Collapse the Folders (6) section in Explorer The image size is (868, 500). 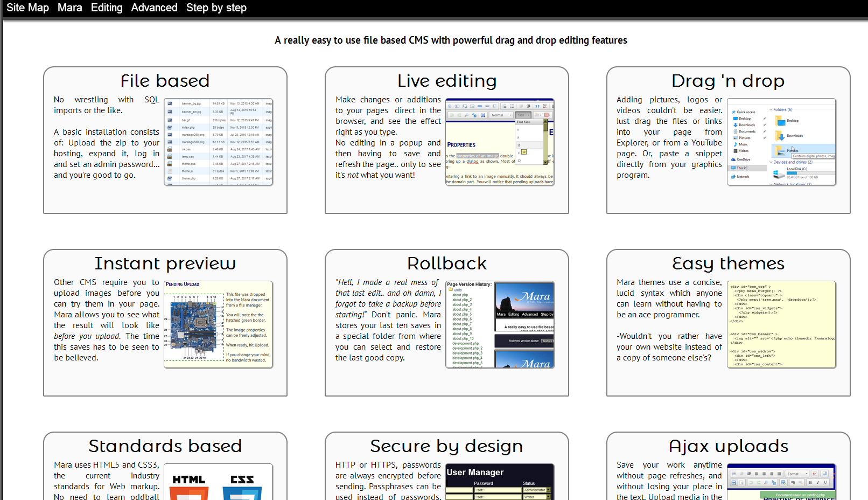pos(771,109)
